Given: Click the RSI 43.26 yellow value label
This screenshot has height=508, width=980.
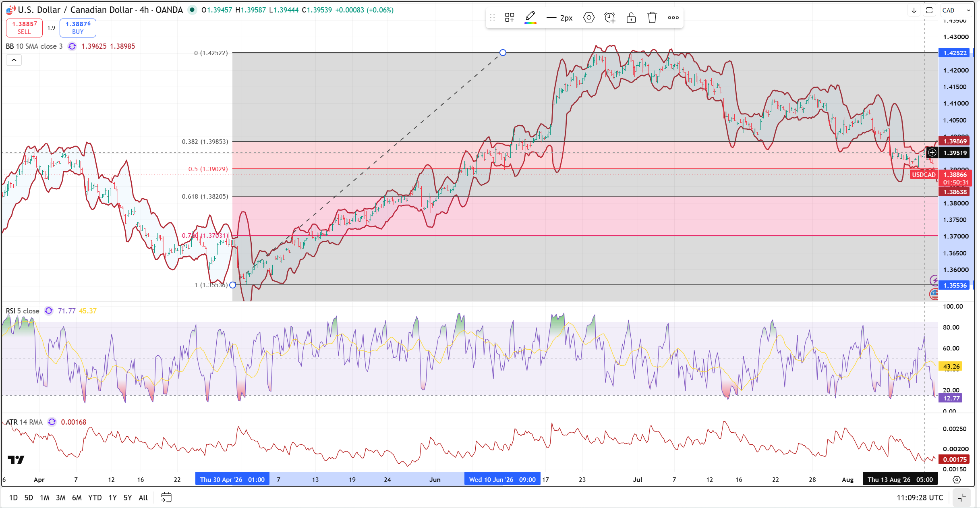Looking at the screenshot, I should click(951, 366).
